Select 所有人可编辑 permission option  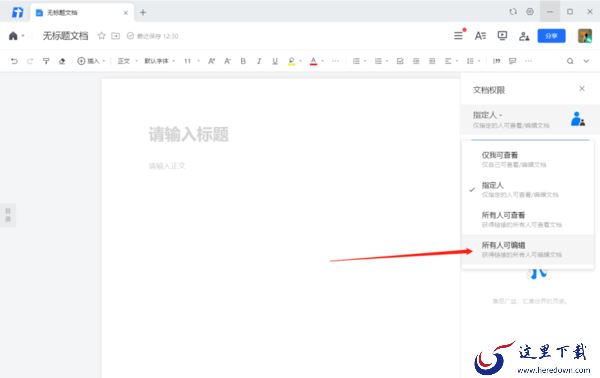[528, 249]
